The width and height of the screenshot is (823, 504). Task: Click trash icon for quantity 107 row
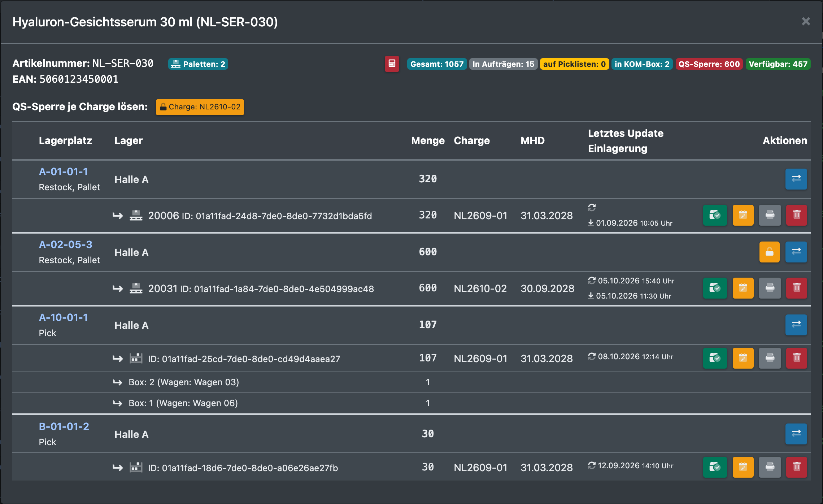click(797, 358)
